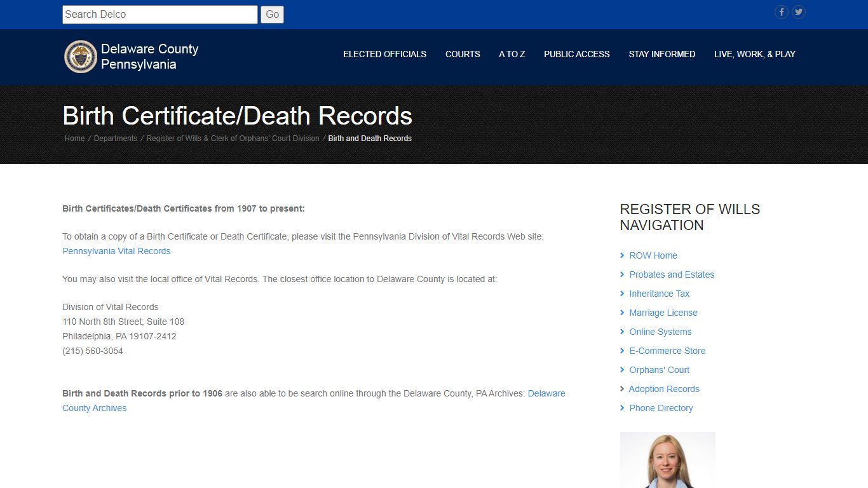Click the chevron beside Inheritance Tax
This screenshot has height=488, width=868.
pyautogui.click(x=622, y=294)
